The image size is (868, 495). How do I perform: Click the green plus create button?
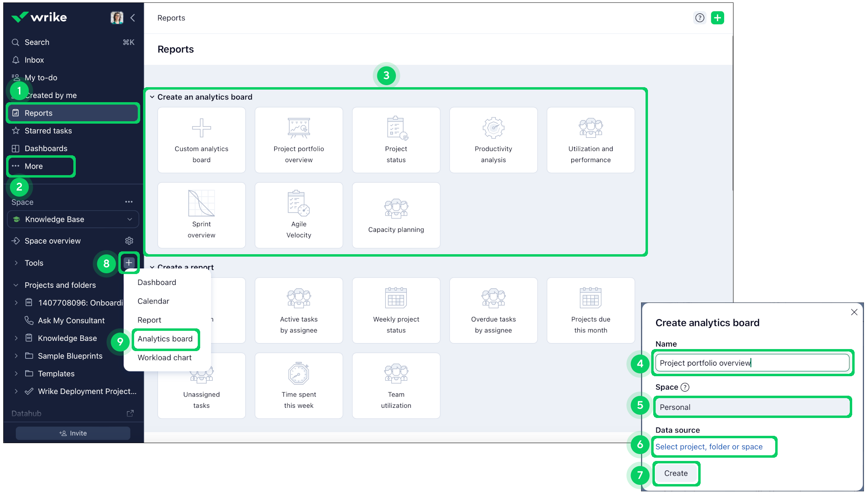[x=717, y=18]
